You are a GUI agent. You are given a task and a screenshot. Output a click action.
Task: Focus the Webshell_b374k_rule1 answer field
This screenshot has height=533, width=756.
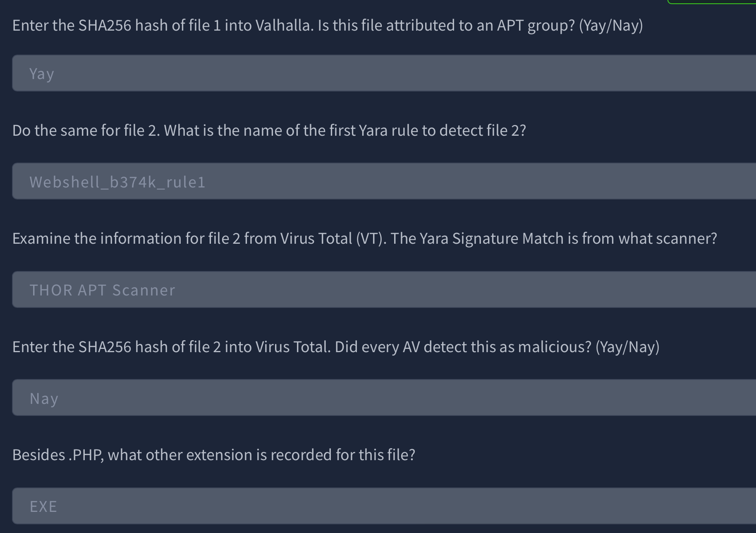[384, 181]
